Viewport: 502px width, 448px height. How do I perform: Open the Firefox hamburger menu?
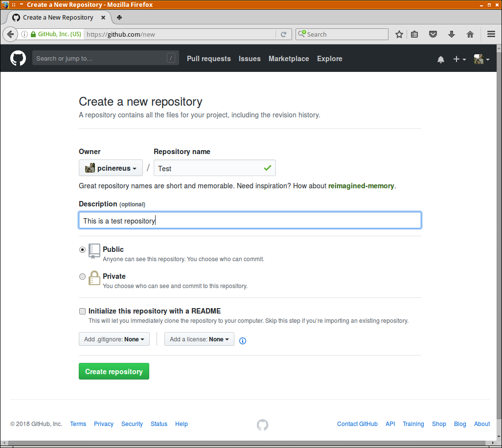click(x=491, y=34)
